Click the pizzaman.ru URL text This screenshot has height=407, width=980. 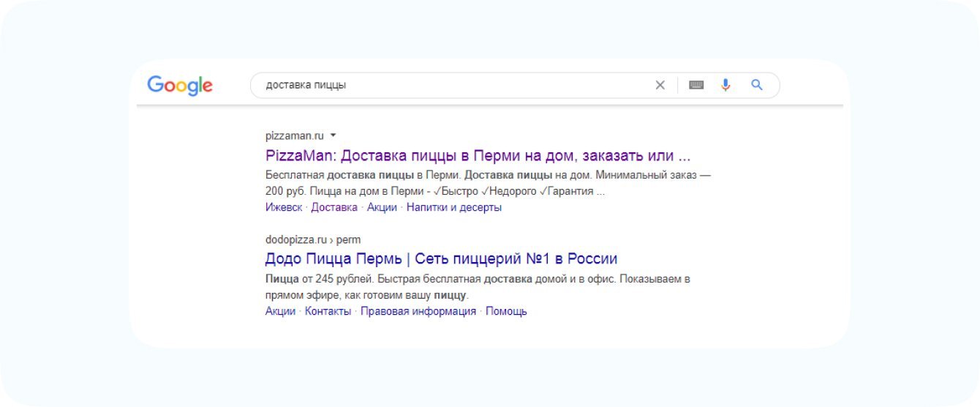[x=294, y=135]
